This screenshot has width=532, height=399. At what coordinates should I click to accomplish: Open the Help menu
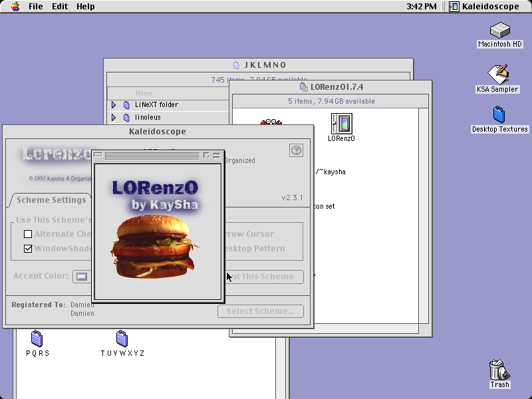click(86, 6)
